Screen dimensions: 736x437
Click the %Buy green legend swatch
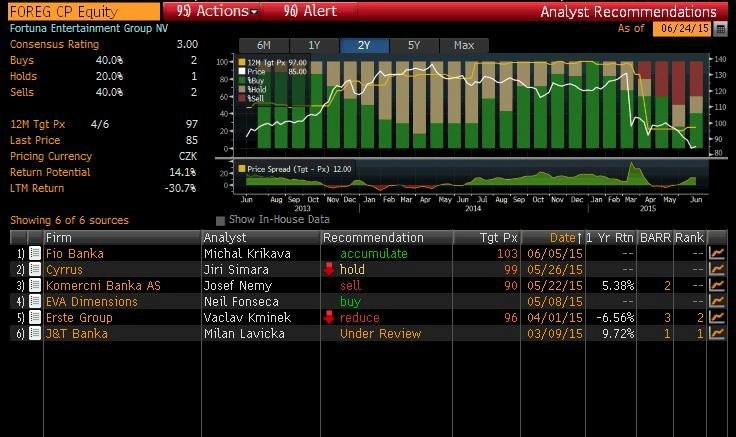click(x=242, y=80)
